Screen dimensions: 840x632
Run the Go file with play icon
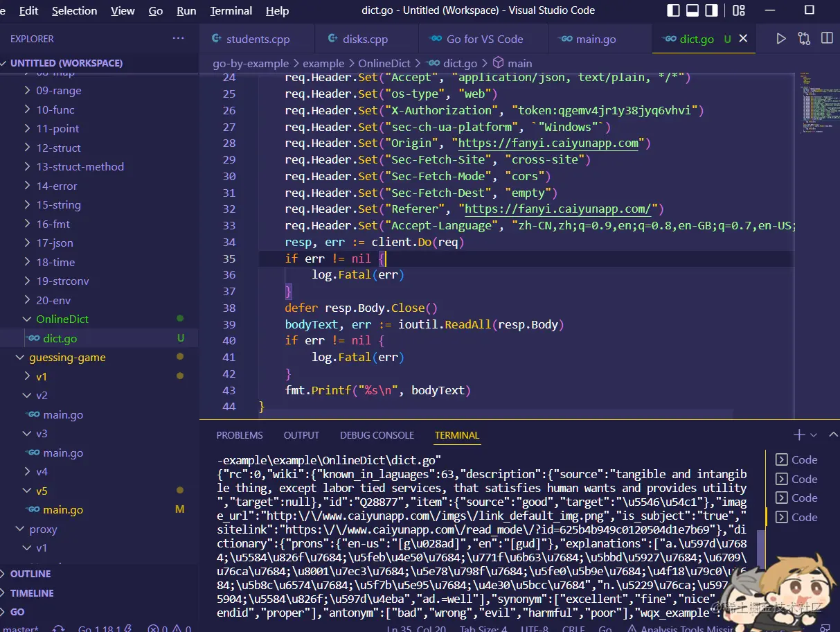(x=781, y=39)
